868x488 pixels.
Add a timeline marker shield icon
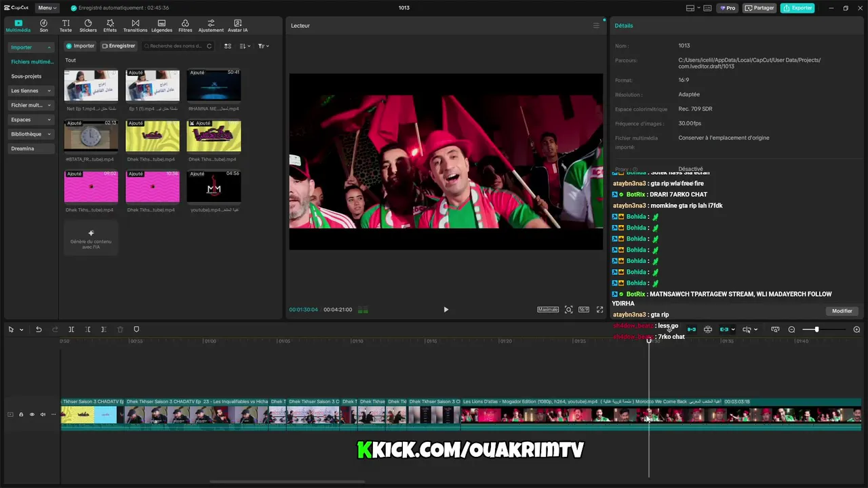tap(136, 329)
